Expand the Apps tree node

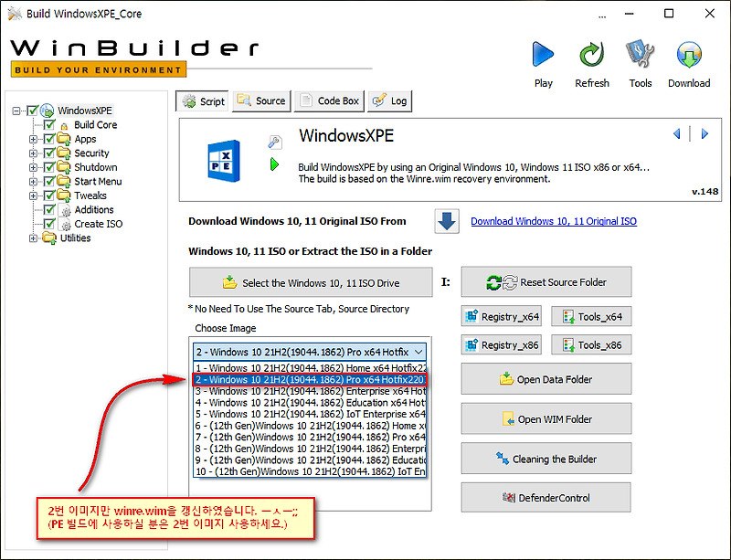point(33,139)
